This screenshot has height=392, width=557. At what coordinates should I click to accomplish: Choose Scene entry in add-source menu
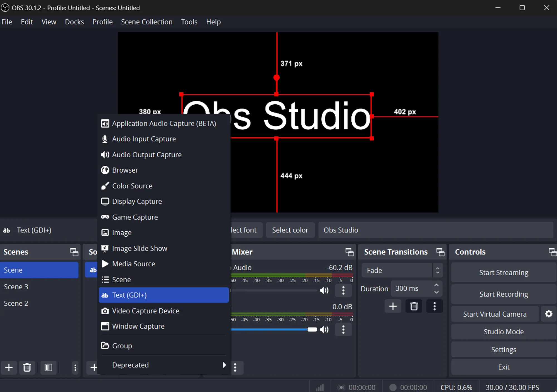[x=164, y=279]
